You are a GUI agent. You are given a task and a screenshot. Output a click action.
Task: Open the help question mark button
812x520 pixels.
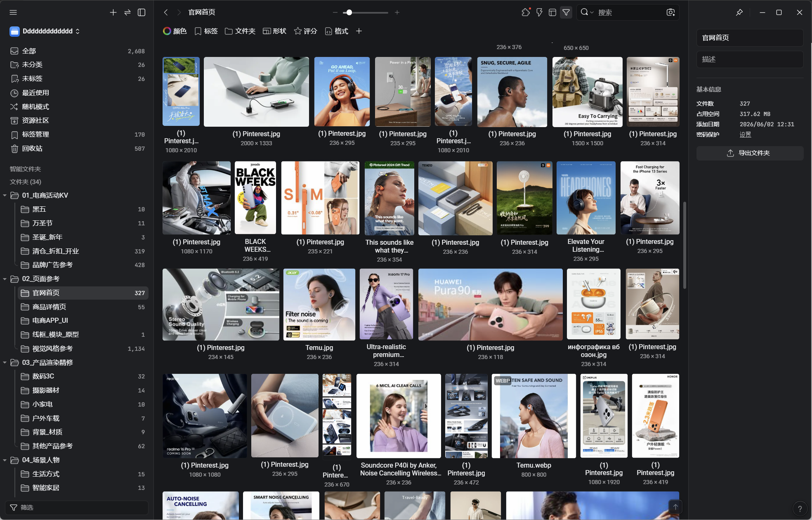point(800,508)
